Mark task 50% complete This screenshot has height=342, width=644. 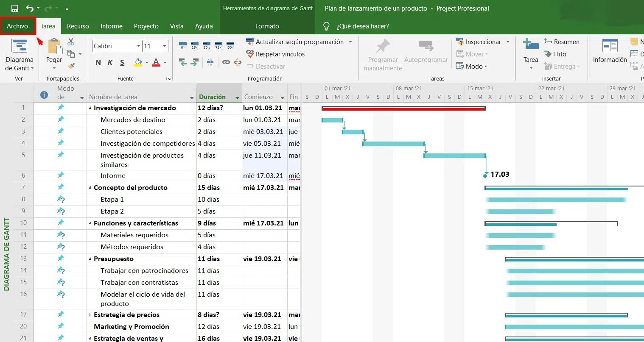[207, 44]
